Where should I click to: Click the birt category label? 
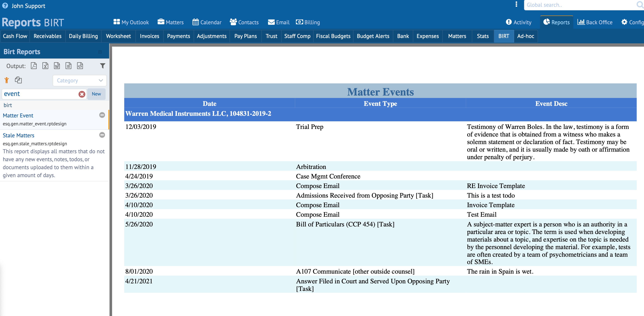pos(8,105)
